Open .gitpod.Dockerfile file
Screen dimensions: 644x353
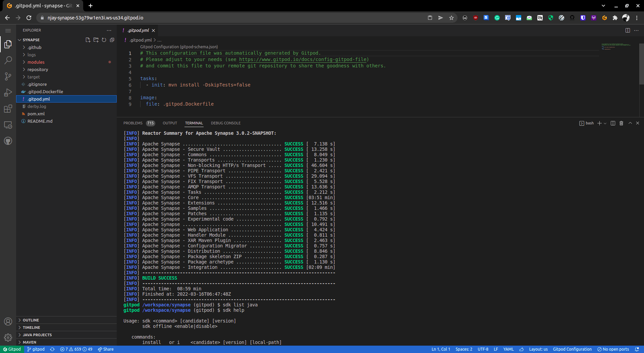coord(66,92)
